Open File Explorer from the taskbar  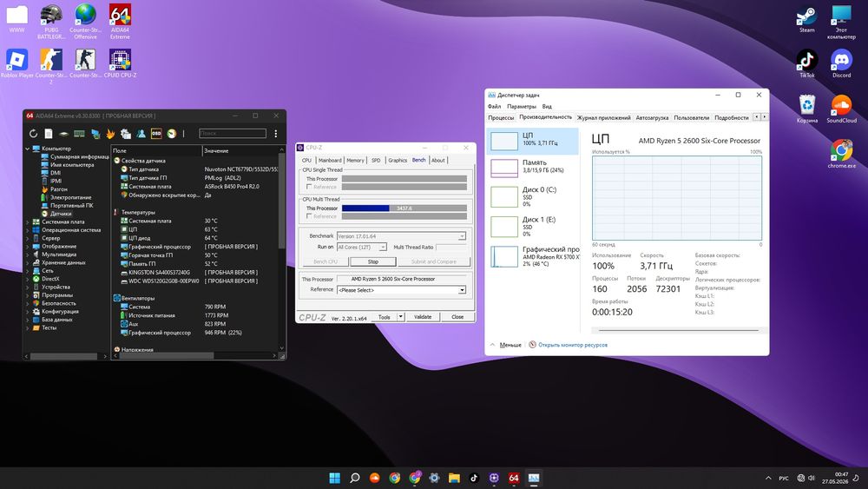[454, 478]
